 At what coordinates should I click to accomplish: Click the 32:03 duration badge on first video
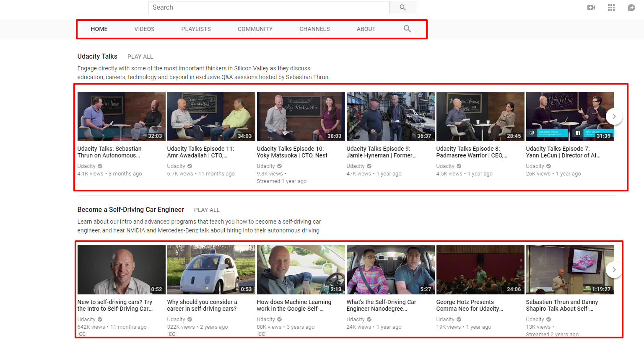(x=155, y=136)
